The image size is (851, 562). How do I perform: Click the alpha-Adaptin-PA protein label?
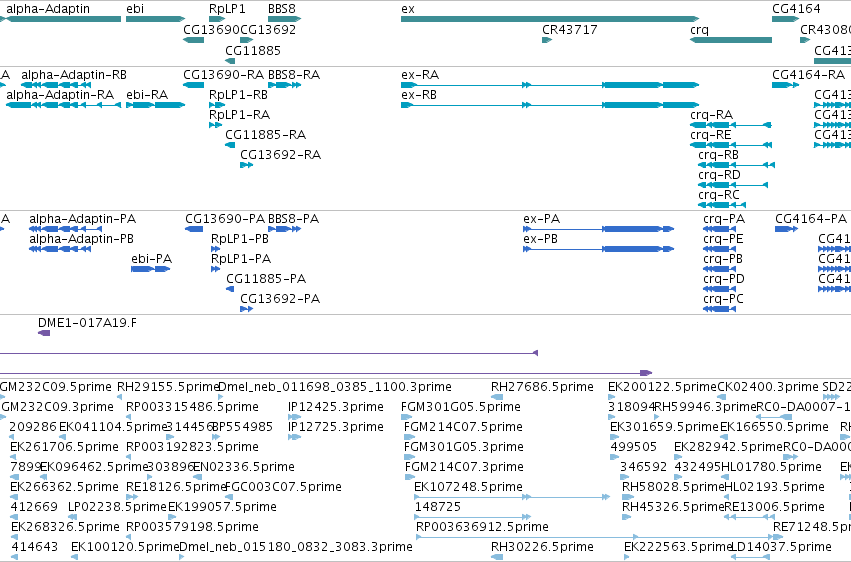tap(82, 219)
